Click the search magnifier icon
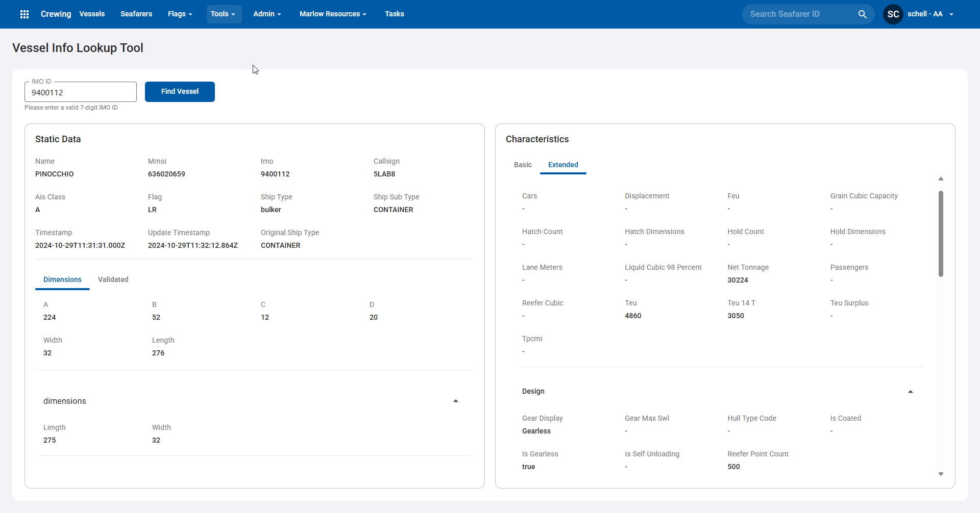The width and height of the screenshot is (980, 513). pyautogui.click(x=862, y=14)
